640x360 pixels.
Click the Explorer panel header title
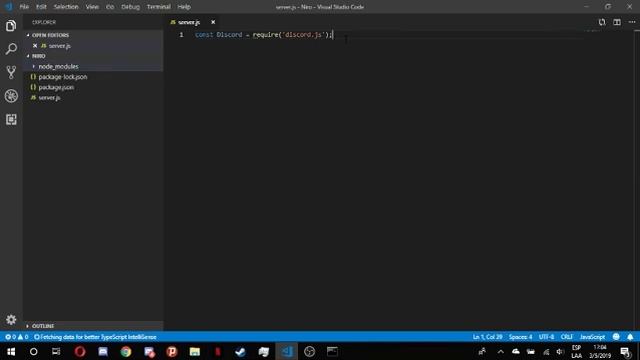coord(44,22)
